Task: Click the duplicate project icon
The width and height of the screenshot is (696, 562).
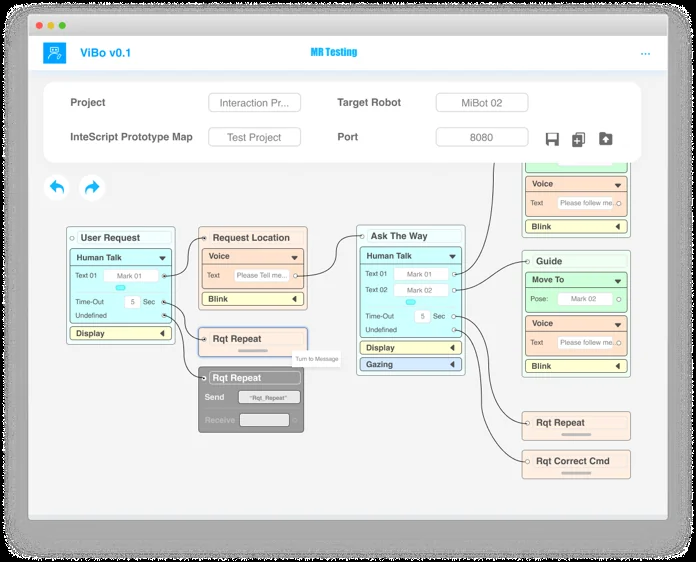Action: point(578,139)
